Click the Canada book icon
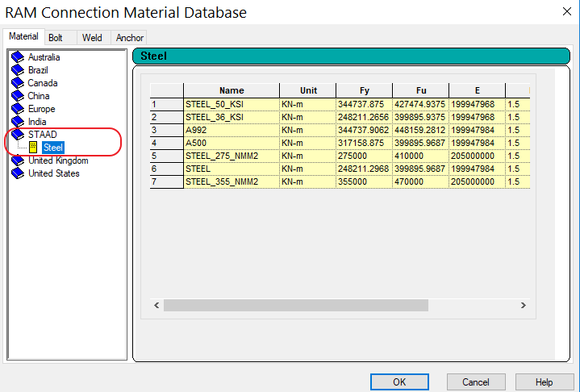This screenshot has height=392, width=580. click(18, 83)
